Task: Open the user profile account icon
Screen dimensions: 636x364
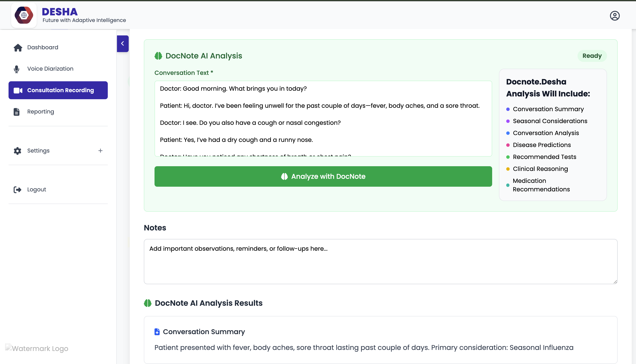Action: [x=614, y=16]
